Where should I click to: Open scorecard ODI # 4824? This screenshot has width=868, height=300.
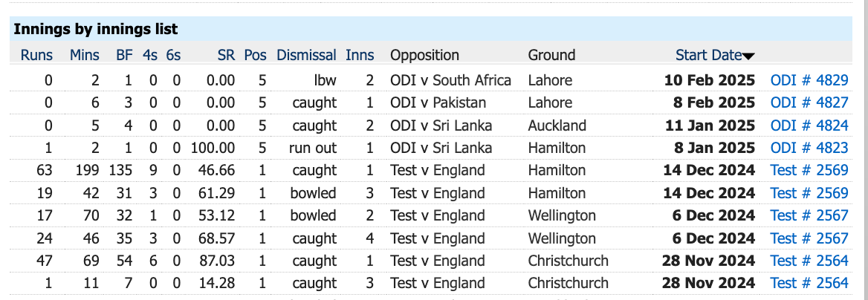pos(809,125)
